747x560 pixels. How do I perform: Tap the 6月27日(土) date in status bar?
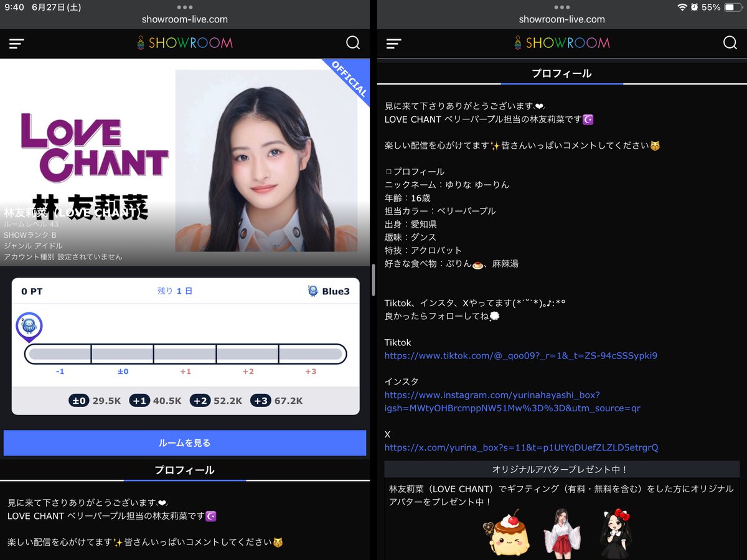[x=56, y=7]
